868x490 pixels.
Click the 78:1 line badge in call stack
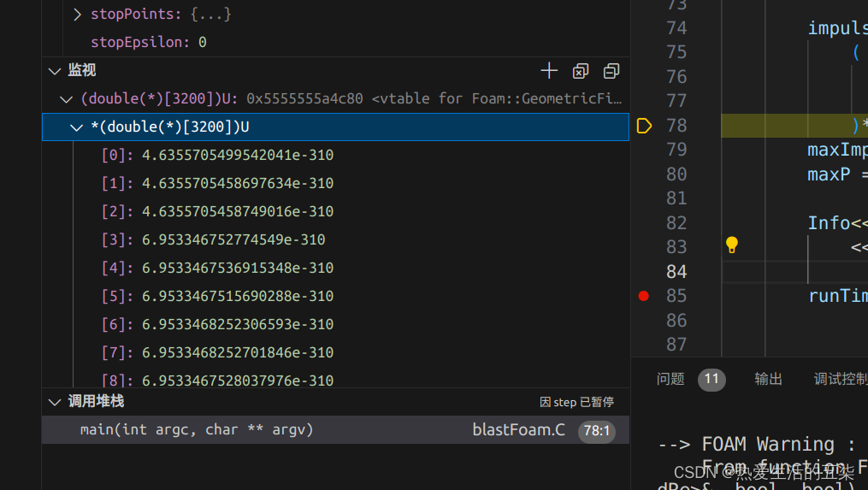point(597,431)
